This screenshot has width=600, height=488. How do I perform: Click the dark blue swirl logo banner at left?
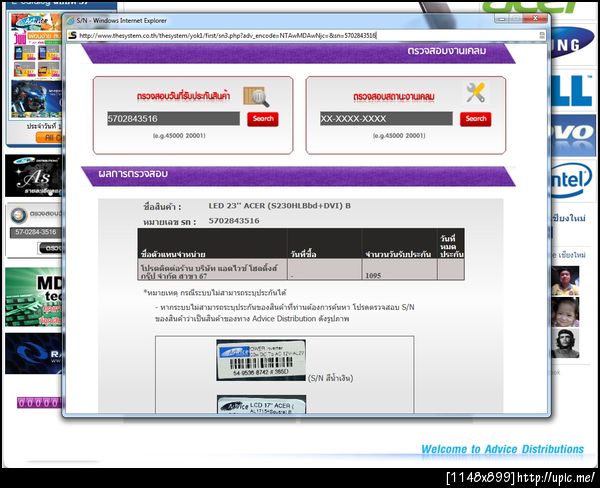click(34, 354)
